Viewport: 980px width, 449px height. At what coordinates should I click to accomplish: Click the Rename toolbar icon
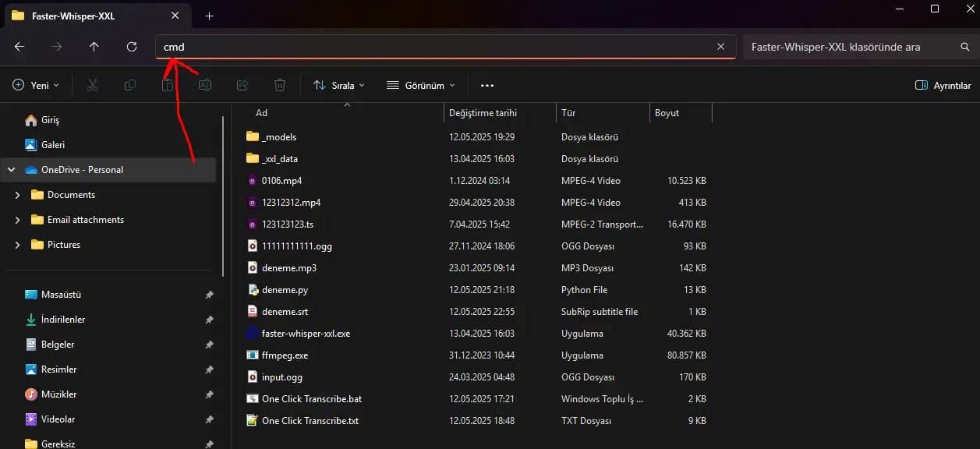click(x=205, y=85)
